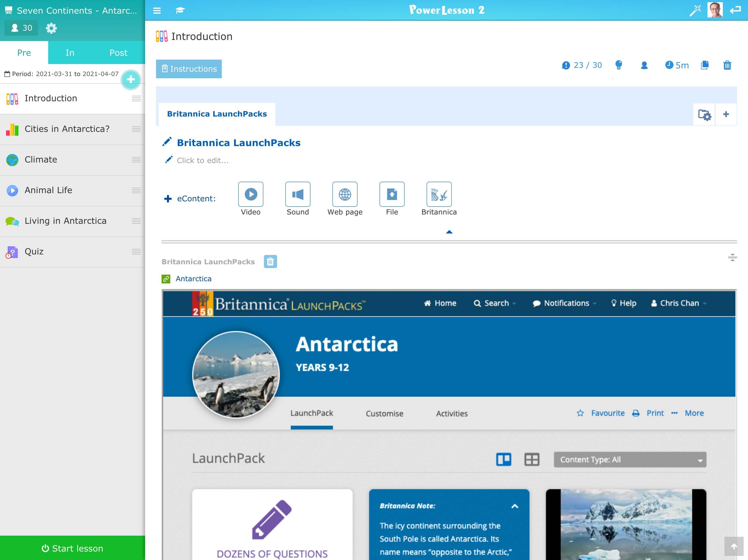Viewport: 748px width, 560px height.
Task: Delete Britannica LaunchPacks content with trash button
Action: (x=270, y=262)
